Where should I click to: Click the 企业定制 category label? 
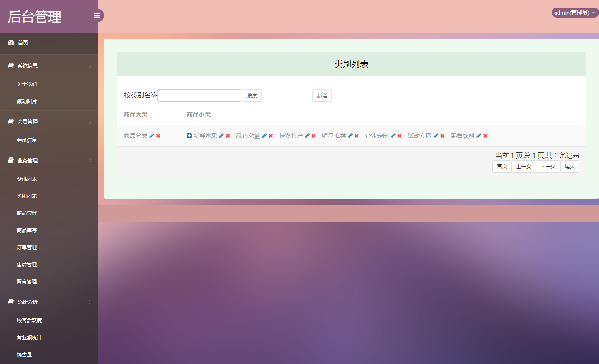377,135
